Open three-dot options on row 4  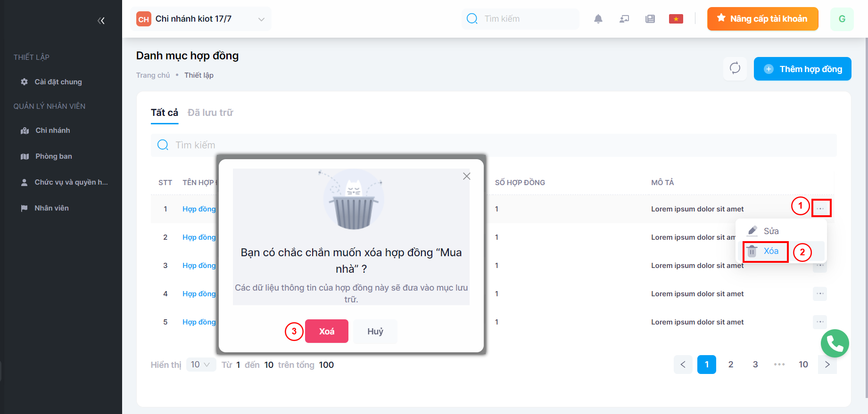[820, 293]
